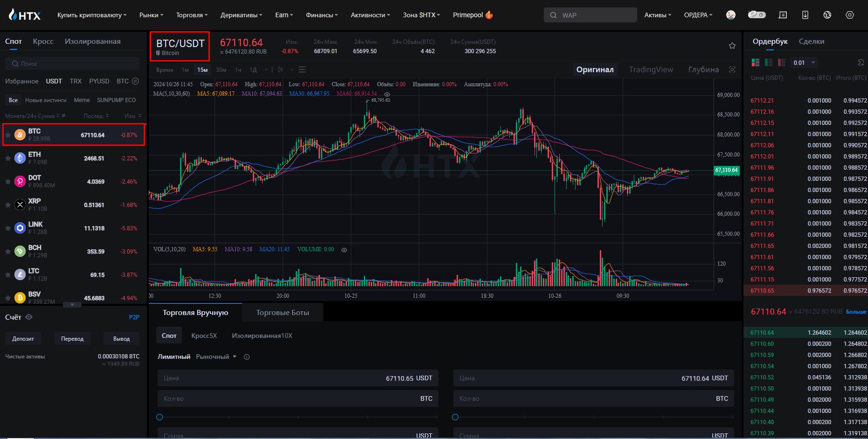Click the Депозит button
This screenshot has width=868, height=439.
23,338
